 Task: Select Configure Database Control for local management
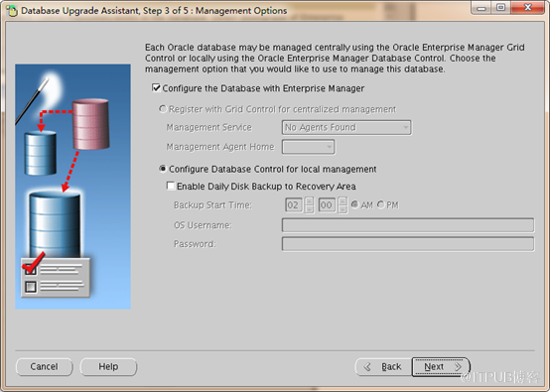(163, 169)
